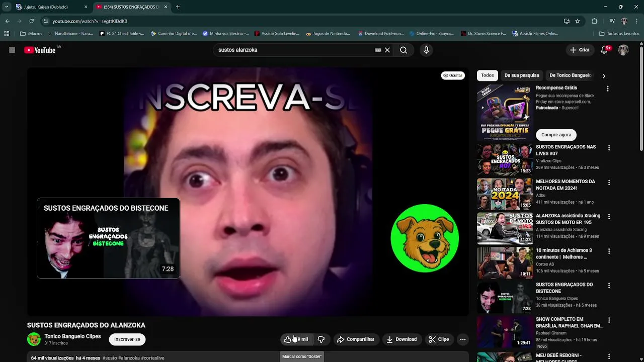
Task: Like the video with thumbs up
Action: [296, 339]
